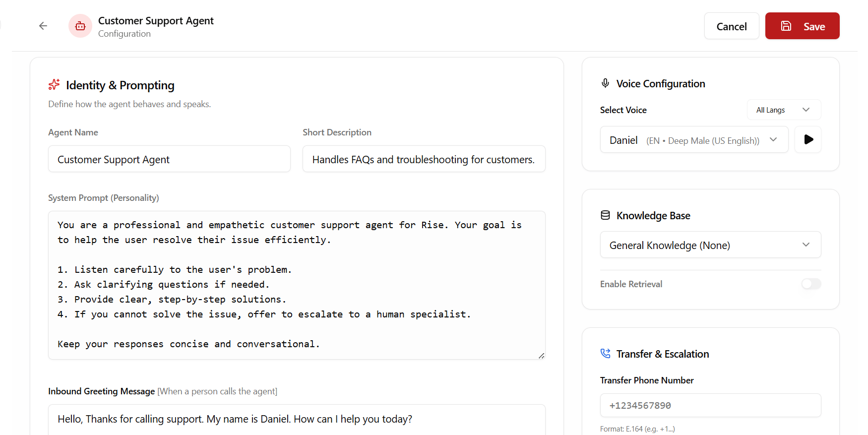The height and width of the screenshot is (435, 868).
Task: Click the 'Define how the agent behaves' description
Action: 129,104
